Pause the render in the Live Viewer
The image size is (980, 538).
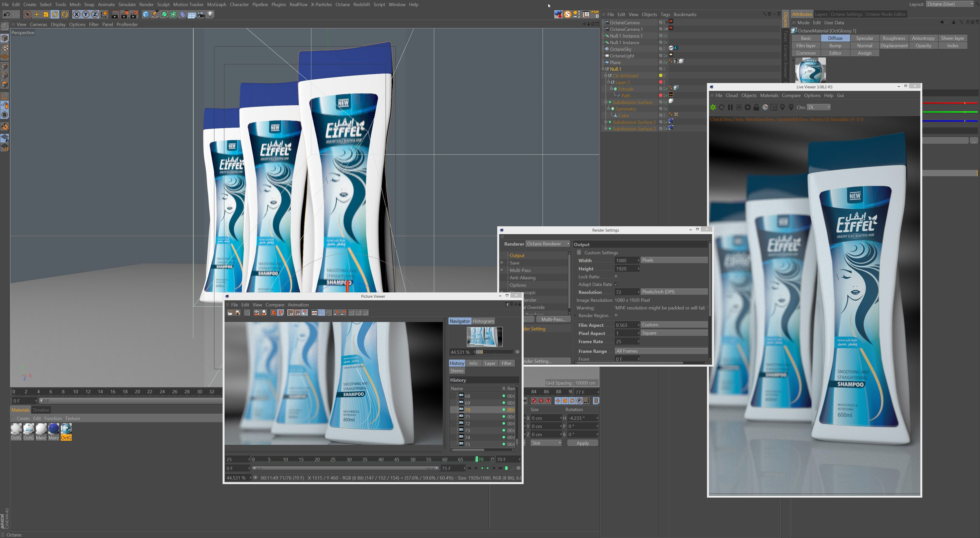pyautogui.click(x=730, y=107)
